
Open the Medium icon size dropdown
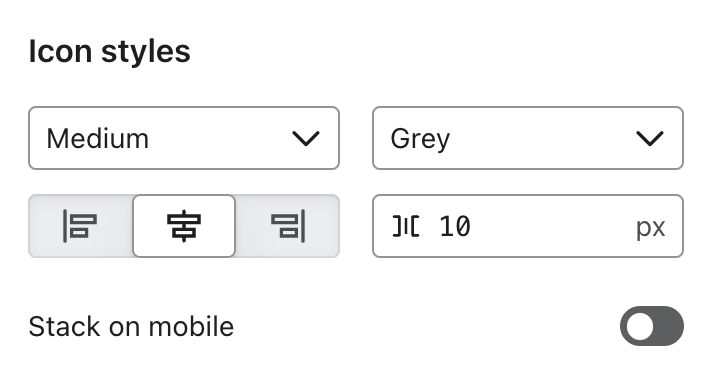click(x=184, y=138)
